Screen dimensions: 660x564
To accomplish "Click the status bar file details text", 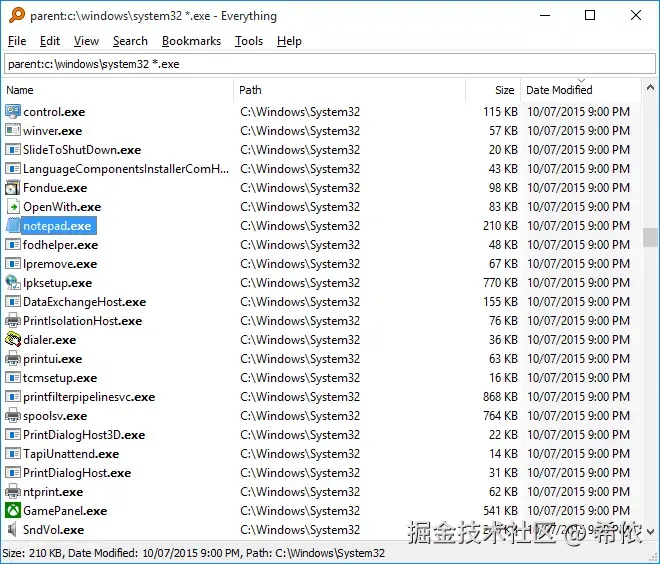I will coord(194,553).
